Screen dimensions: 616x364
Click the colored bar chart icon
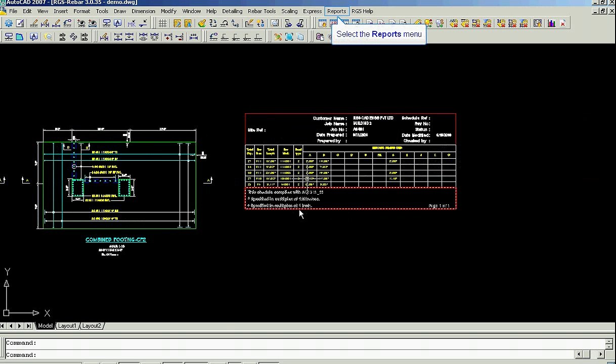pos(551,23)
